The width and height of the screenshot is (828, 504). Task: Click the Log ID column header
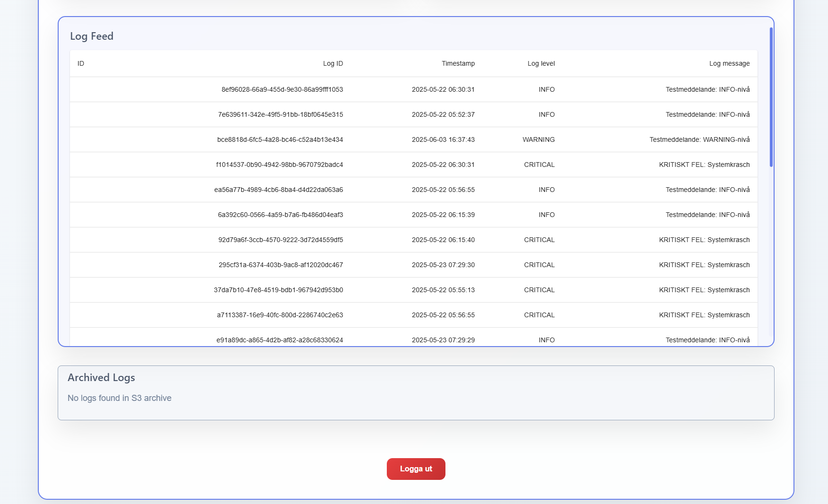point(333,63)
